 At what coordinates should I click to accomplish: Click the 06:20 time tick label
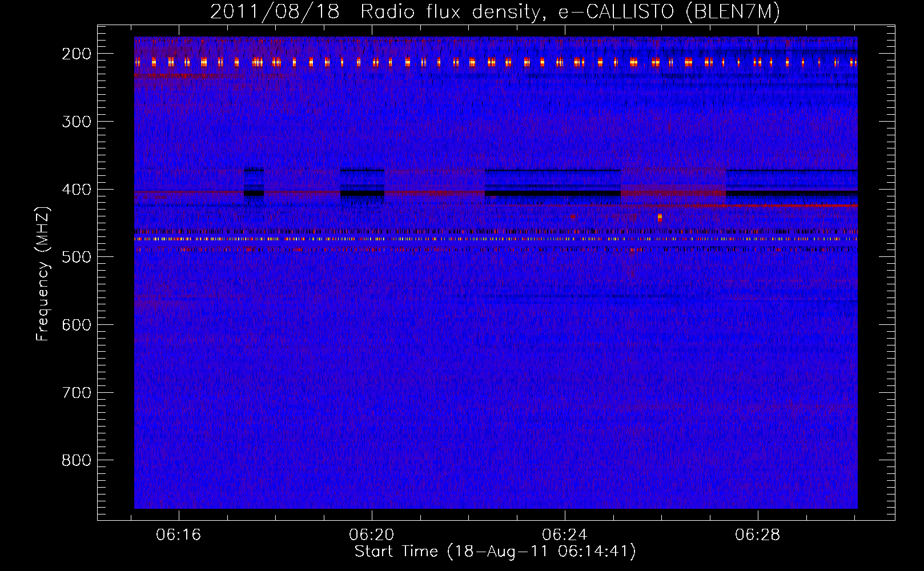click(372, 535)
